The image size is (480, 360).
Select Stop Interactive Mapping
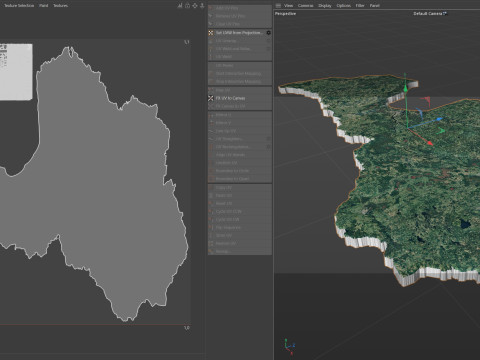pyautogui.click(x=240, y=81)
